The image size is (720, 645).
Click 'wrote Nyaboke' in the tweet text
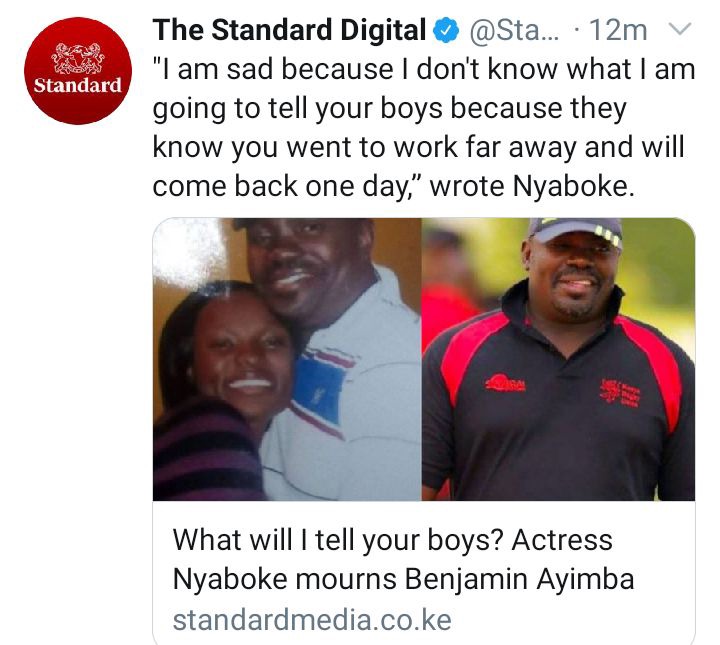532,186
